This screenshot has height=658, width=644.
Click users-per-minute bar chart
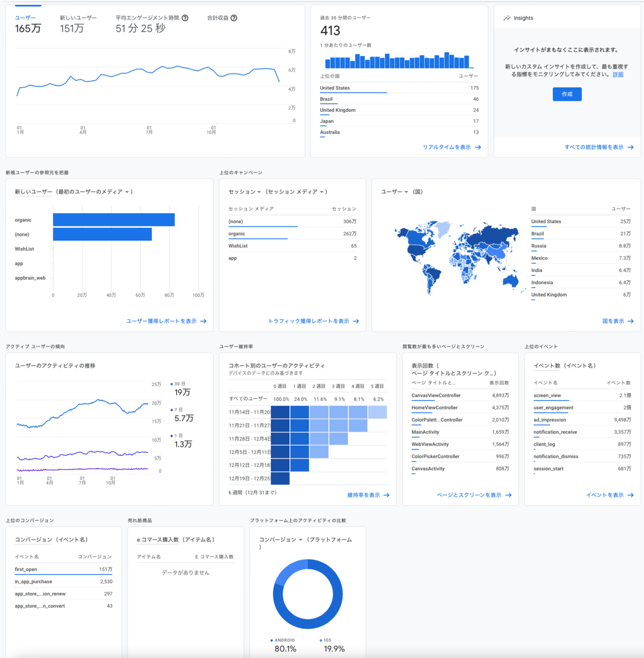tap(398, 60)
